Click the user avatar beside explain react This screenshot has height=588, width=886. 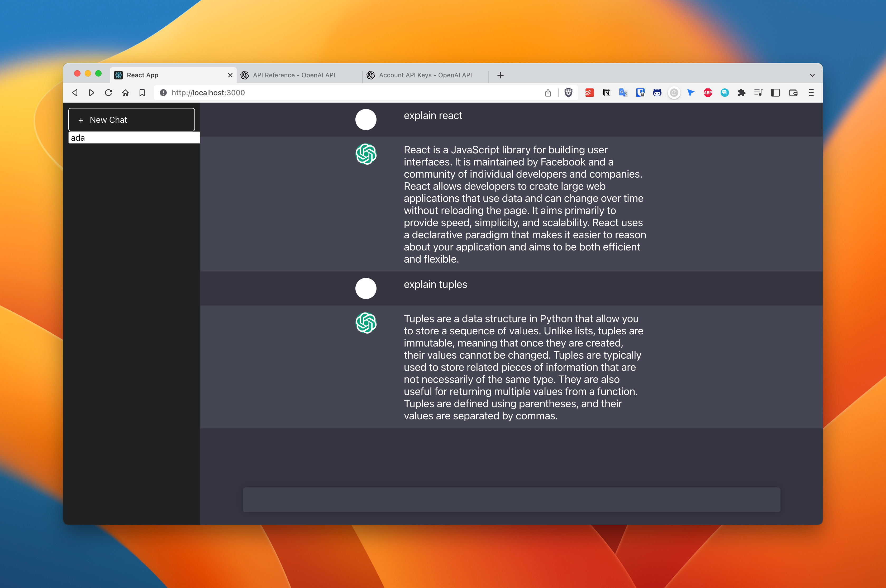pos(366,120)
